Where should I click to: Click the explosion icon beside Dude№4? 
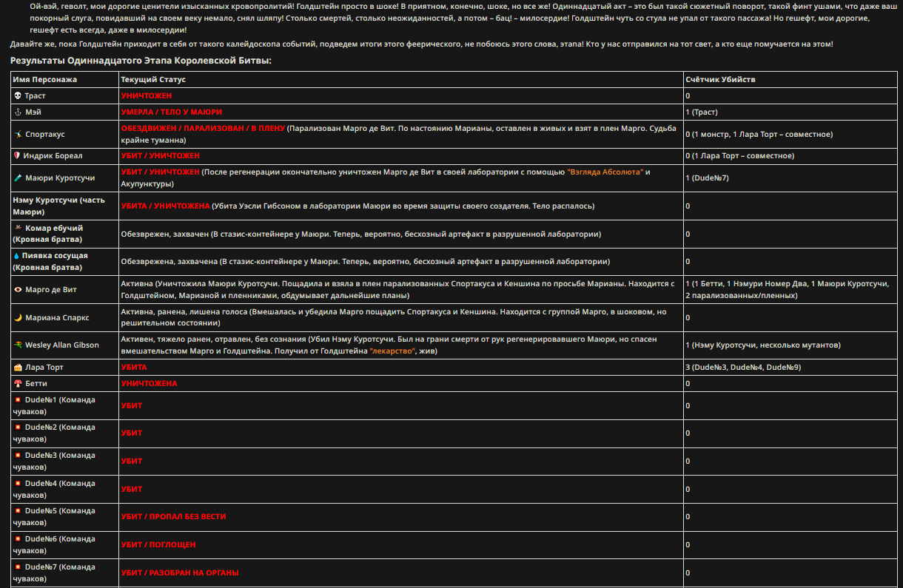click(18, 484)
